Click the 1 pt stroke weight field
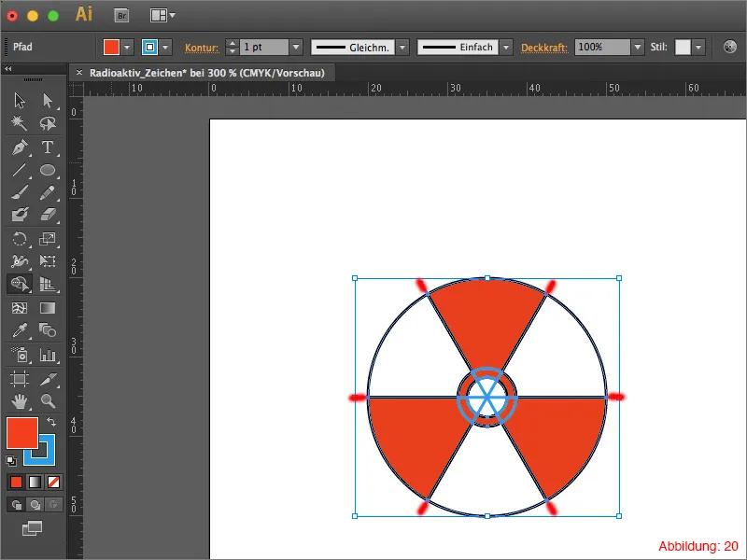747x560 pixels. pyautogui.click(x=264, y=48)
